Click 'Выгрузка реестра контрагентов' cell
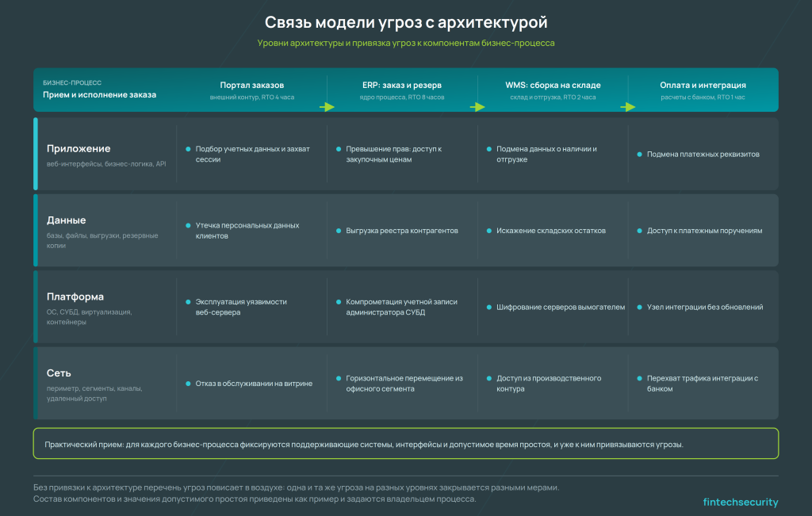This screenshot has height=516, width=812. [x=402, y=231]
